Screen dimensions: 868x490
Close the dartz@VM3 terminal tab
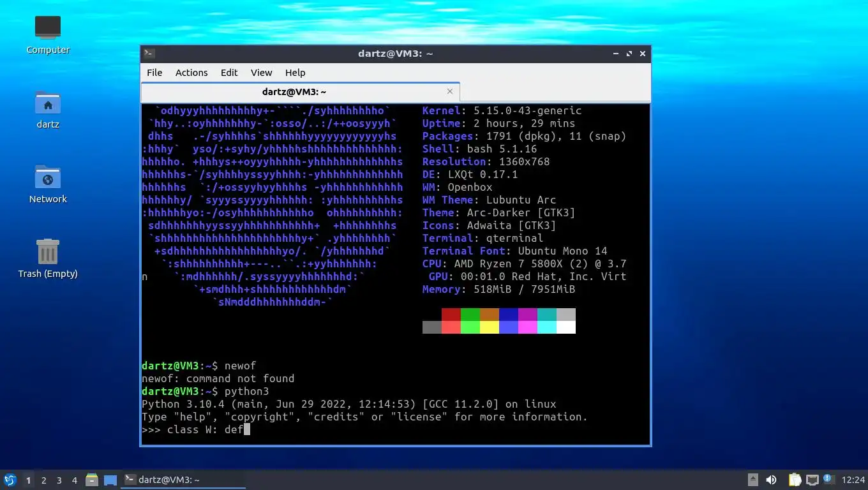[x=450, y=91]
